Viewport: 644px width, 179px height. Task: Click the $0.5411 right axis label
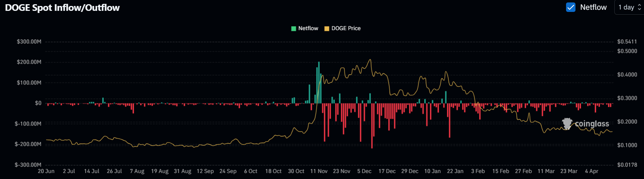(x=627, y=42)
